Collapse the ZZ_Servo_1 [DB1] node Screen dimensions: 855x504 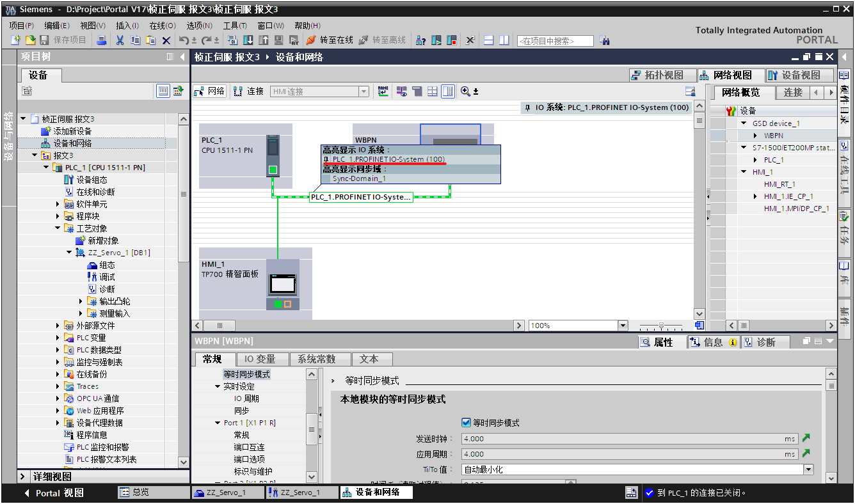click(x=69, y=253)
